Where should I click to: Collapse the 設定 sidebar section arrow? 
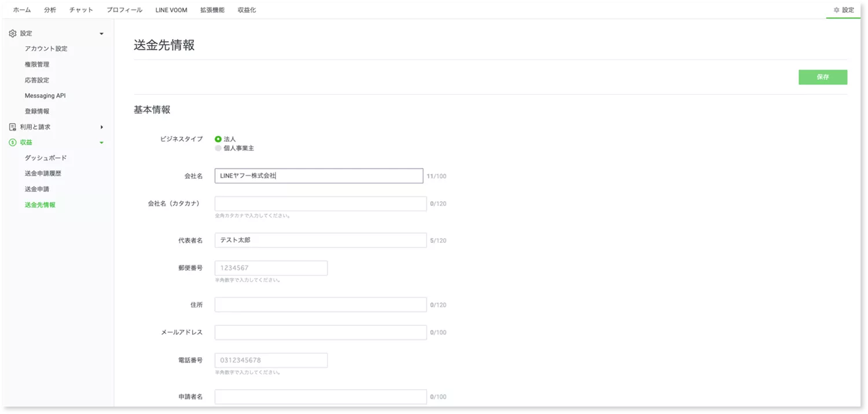click(102, 34)
